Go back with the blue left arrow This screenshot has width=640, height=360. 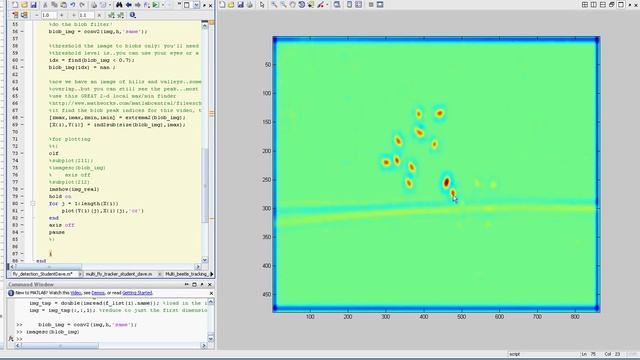(129, 5)
